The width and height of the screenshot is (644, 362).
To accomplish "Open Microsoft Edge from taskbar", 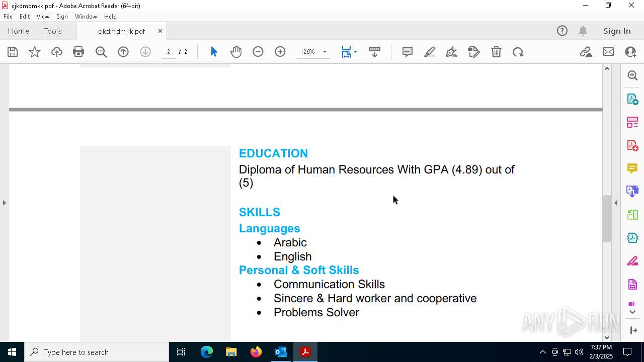I will (207, 352).
